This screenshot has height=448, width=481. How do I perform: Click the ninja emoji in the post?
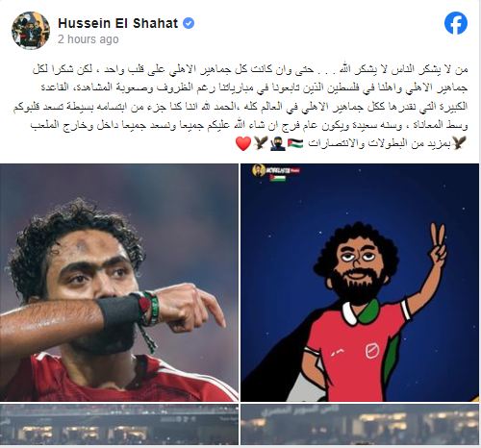click(278, 143)
